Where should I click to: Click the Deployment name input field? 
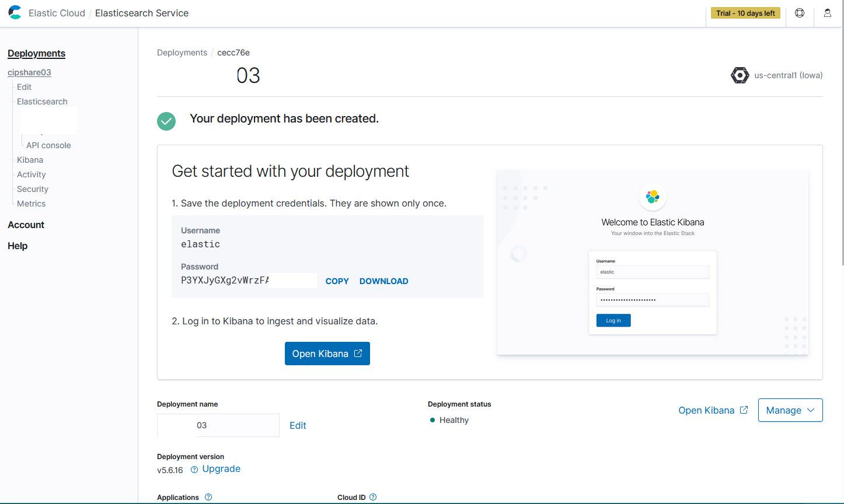(x=218, y=425)
